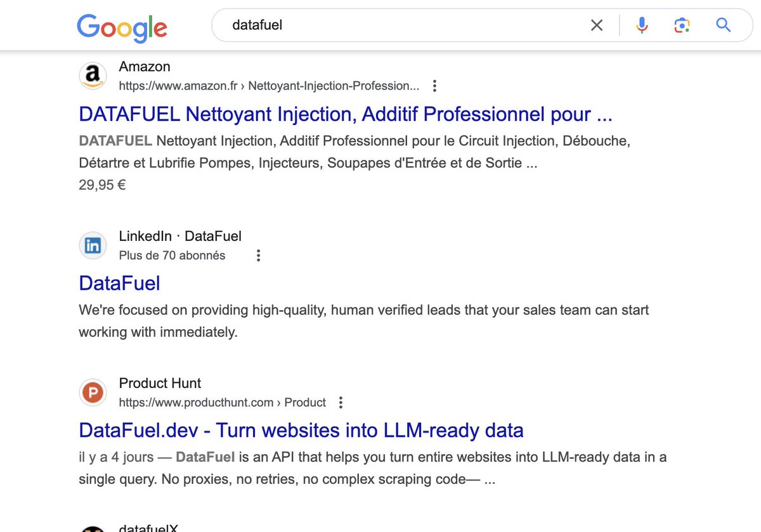Image resolution: width=761 pixels, height=532 pixels.
Task: Open the DataFuel LinkedIn result title
Action: 120,283
